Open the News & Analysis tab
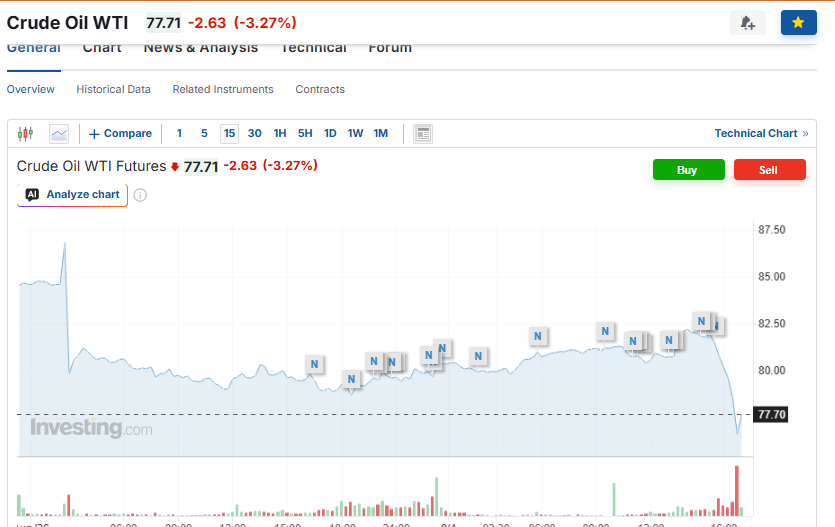This screenshot has height=527, width=835. pyautogui.click(x=201, y=48)
